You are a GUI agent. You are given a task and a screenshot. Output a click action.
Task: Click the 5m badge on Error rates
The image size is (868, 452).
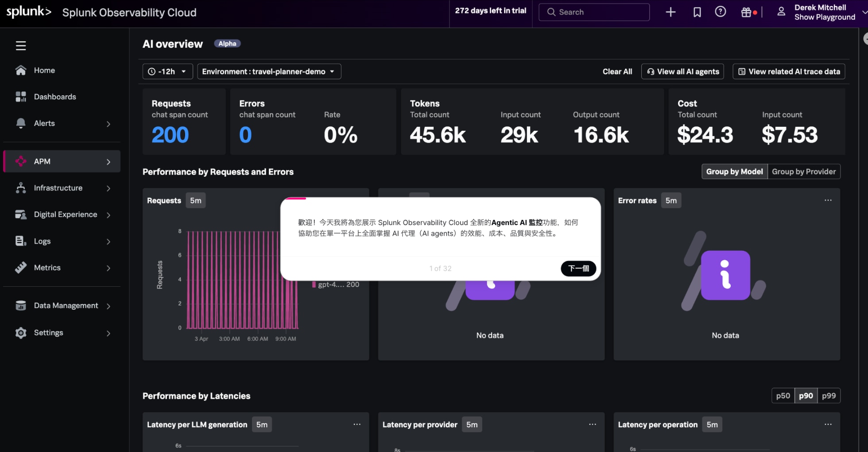click(671, 200)
